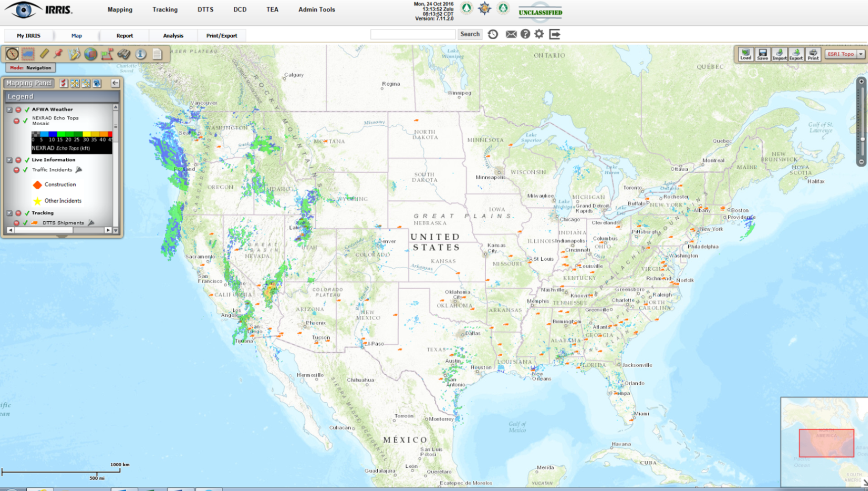Click in the search text field

pos(413,34)
